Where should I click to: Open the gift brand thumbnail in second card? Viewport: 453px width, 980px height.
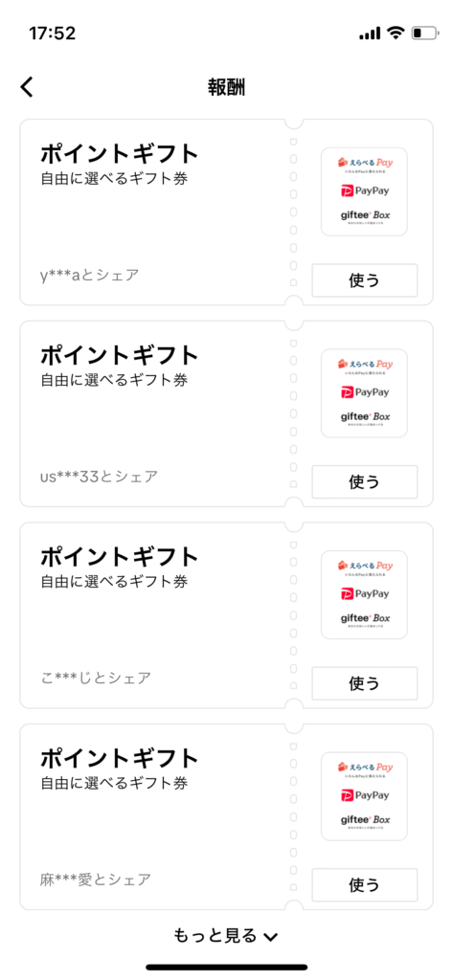coord(364,393)
